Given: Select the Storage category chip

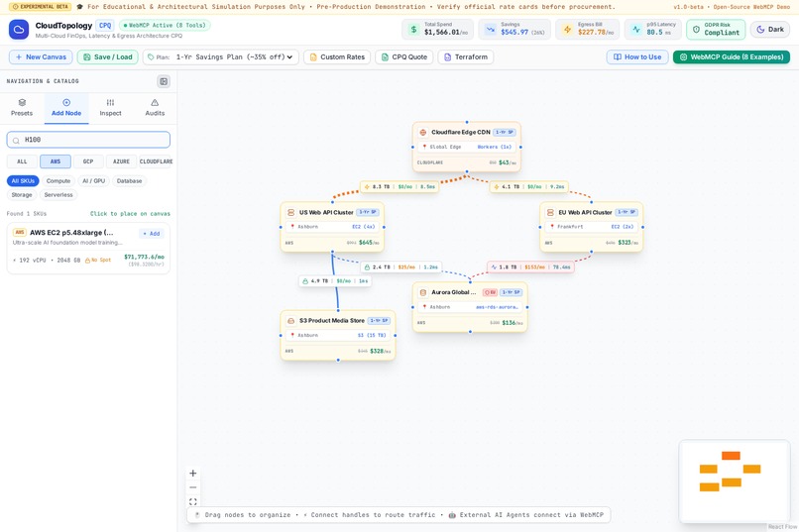Looking at the screenshot, I should click(x=22, y=195).
